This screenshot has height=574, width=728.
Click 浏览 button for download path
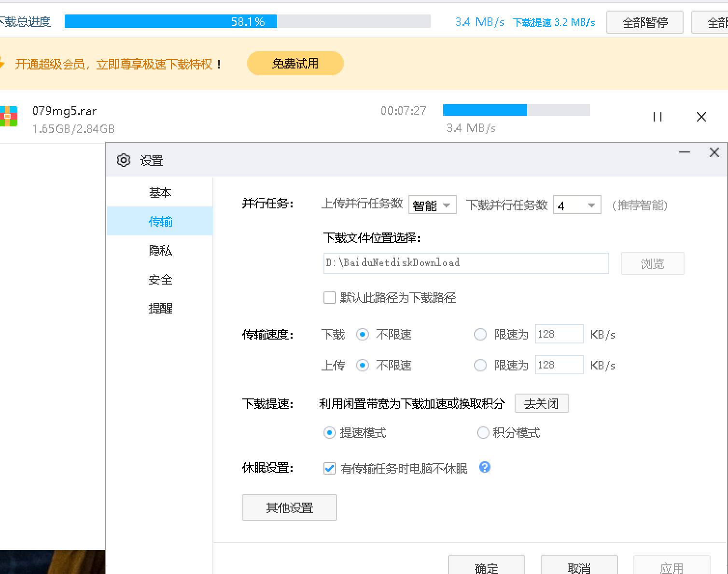(653, 263)
